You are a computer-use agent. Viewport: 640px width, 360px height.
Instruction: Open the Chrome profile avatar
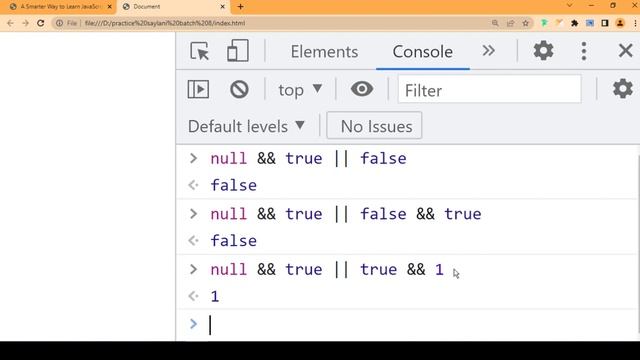click(620, 23)
